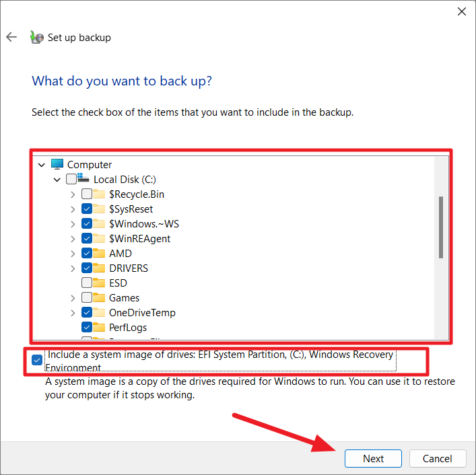Uncheck the $Windows.~WS checkbox
The width and height of the screenshot is (476, 475).
tap(87, 223)
